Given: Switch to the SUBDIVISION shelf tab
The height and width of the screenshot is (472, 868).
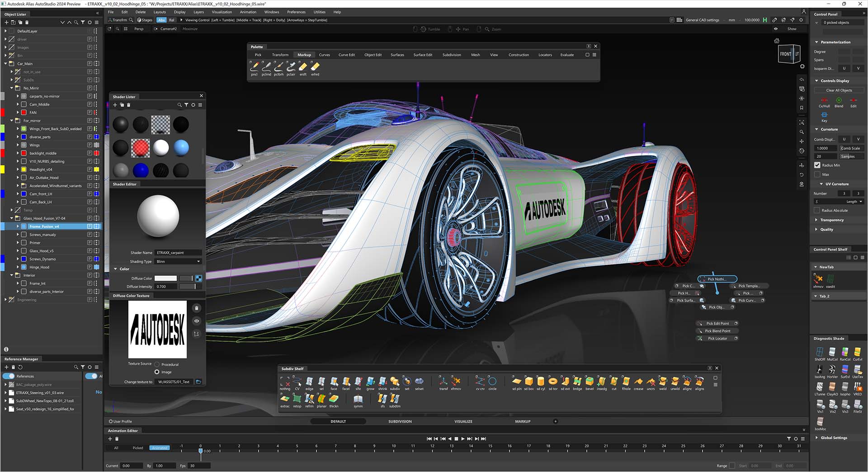Looking at the screenshot, I should coord(400,421).
